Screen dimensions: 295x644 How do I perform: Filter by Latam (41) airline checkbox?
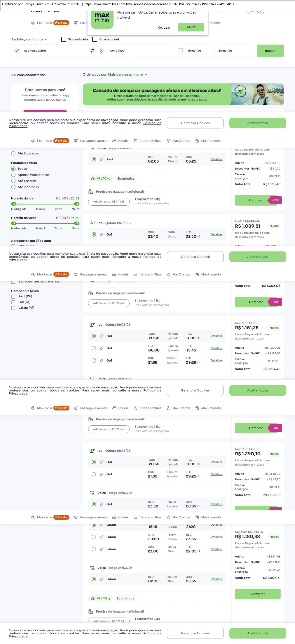click(13, 308)
